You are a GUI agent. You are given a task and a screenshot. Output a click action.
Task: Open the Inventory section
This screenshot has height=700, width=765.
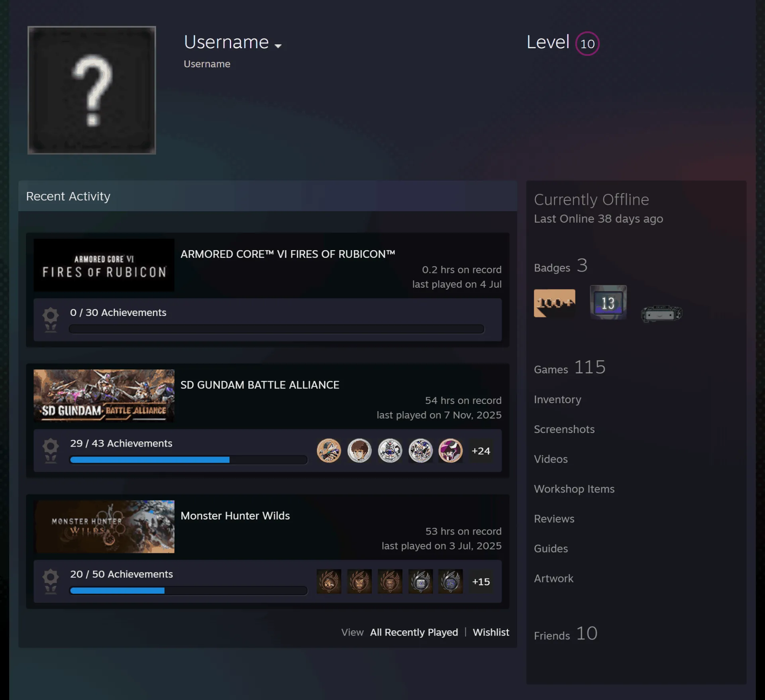(x=557, y=399)
